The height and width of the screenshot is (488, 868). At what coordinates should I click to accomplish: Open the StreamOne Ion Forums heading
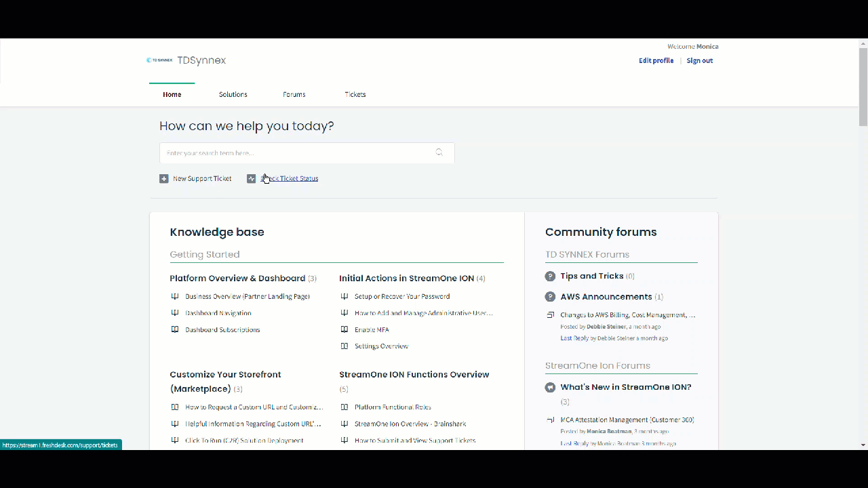pyautogui.click(x=597, y=366)
